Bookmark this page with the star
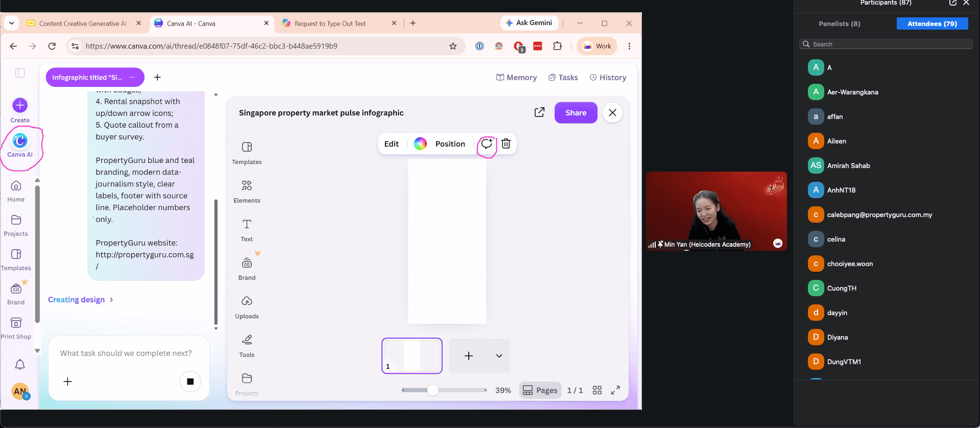This screenshot has height=428, width=980. coord(453,46)
